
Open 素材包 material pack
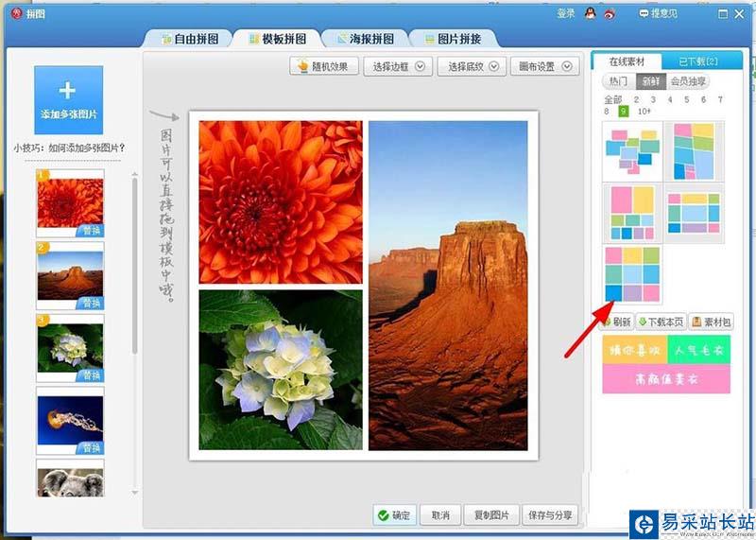pos(712,322)
